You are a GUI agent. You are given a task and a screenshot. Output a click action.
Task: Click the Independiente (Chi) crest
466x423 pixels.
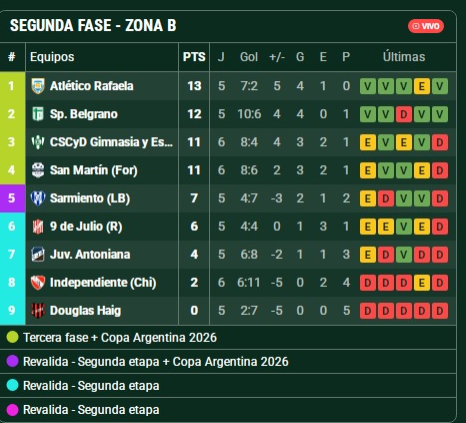[x=38, y=282]
